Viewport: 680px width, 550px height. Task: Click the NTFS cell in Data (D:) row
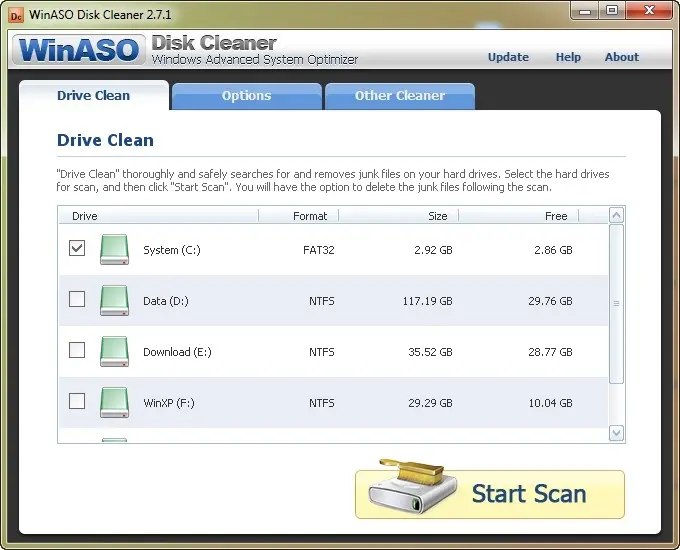(322, 301)
